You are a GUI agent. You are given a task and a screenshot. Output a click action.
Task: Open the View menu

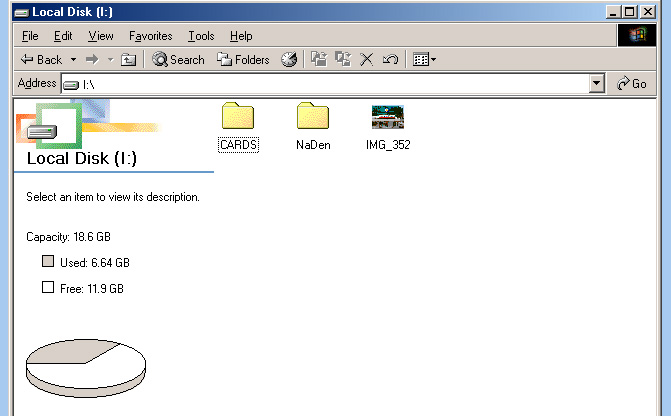pos(101,36)
